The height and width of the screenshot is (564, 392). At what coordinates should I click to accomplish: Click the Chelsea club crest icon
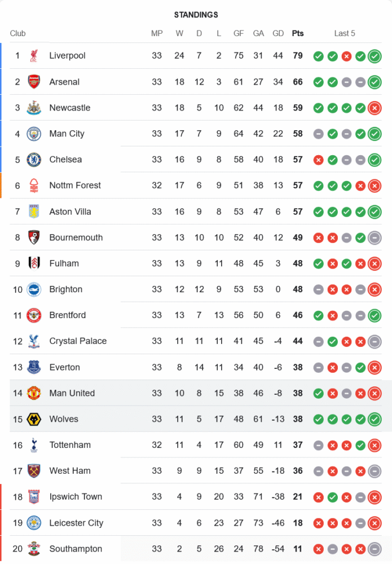34,160
